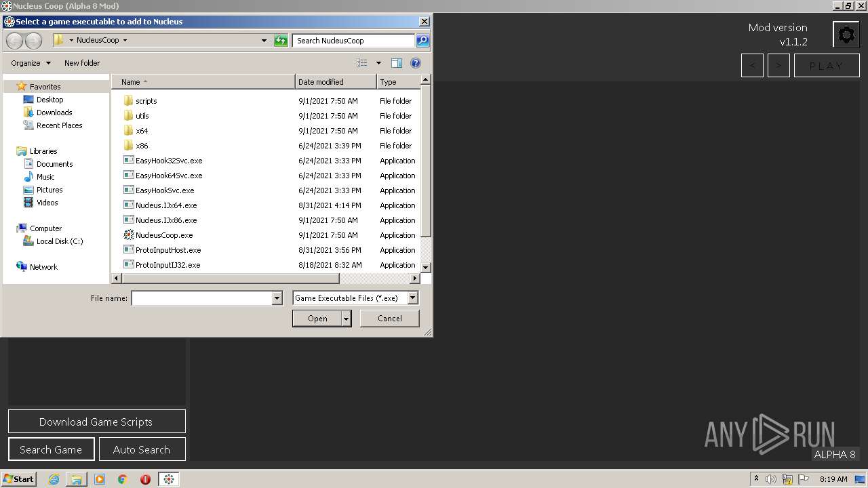This screenshot has width=868, height=488.
Task: Click the vertical scrollbar down arrow
Action: (426, 268)
